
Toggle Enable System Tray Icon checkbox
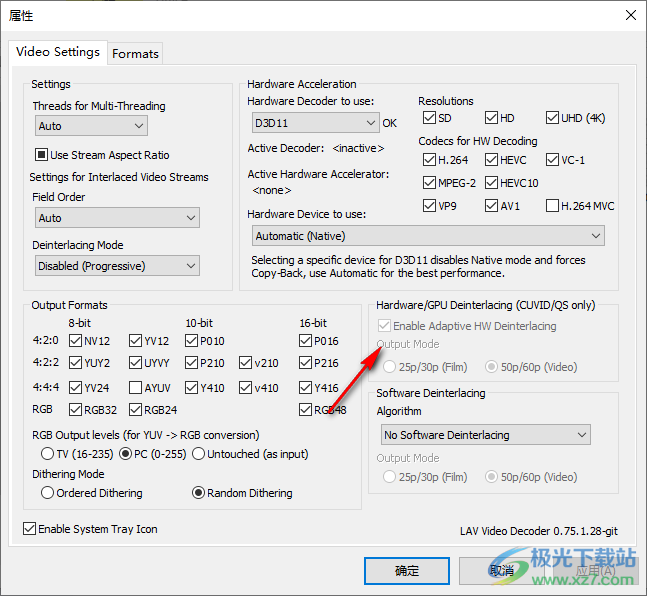tap(29, 529)
